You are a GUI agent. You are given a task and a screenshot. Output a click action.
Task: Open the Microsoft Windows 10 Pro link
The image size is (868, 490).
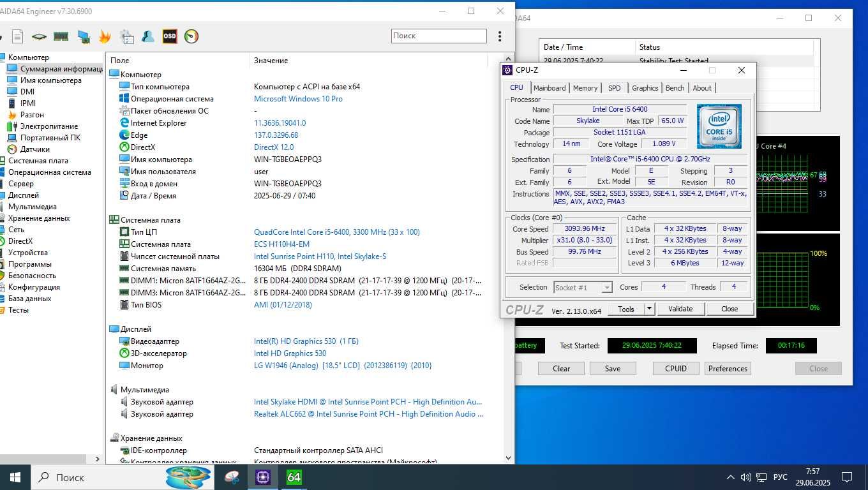pyautogui.click(x=298, y=99)
